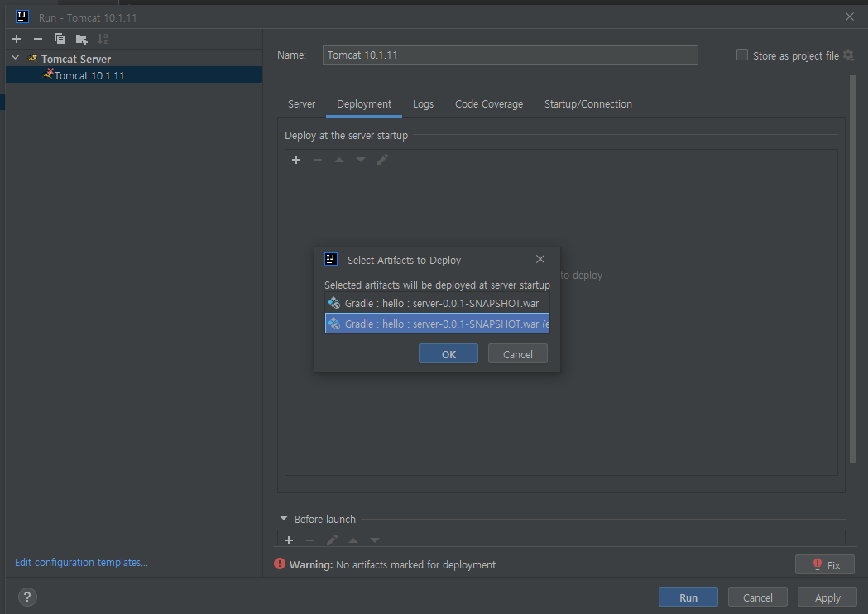Remove selected configuration with minus icon
The height and width of the screenshot is (614, 868).
point(37,39)
